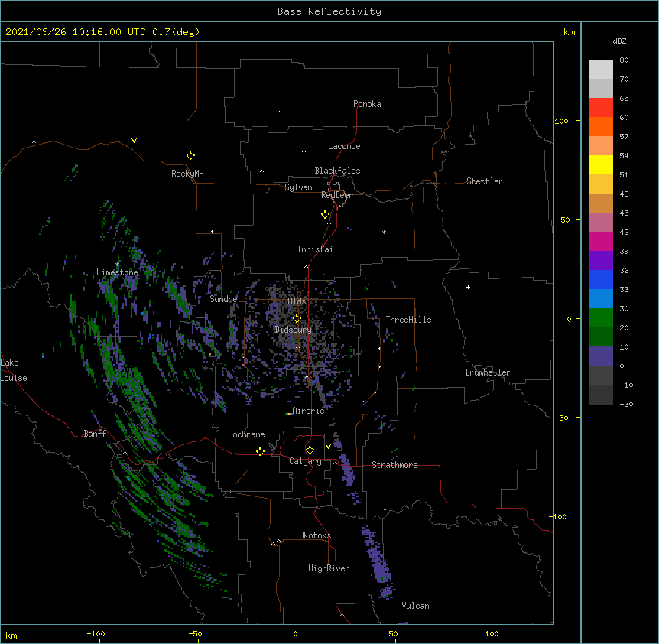The image size is (659, 644).
Task: Click the Ponoka city label
Action: point(367,104)
